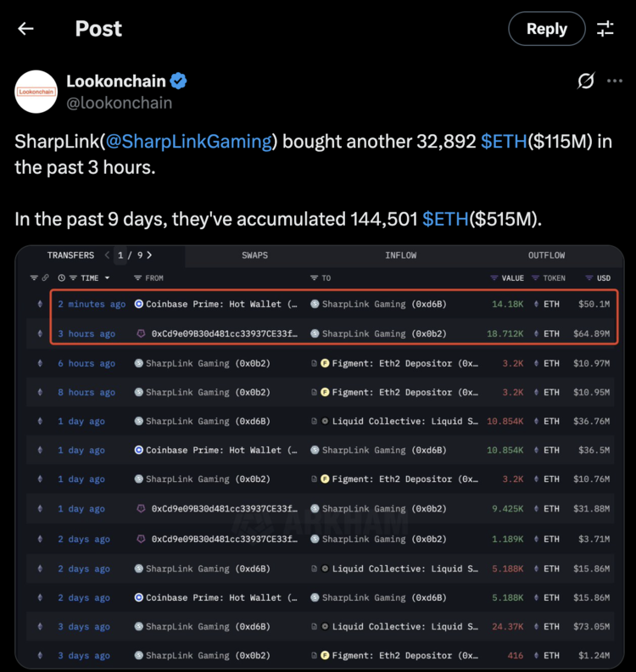Click the blue verified badge next to Lookonchain
Image resolution: width=636 pixels, height=672 pixels.
(179, 81)
